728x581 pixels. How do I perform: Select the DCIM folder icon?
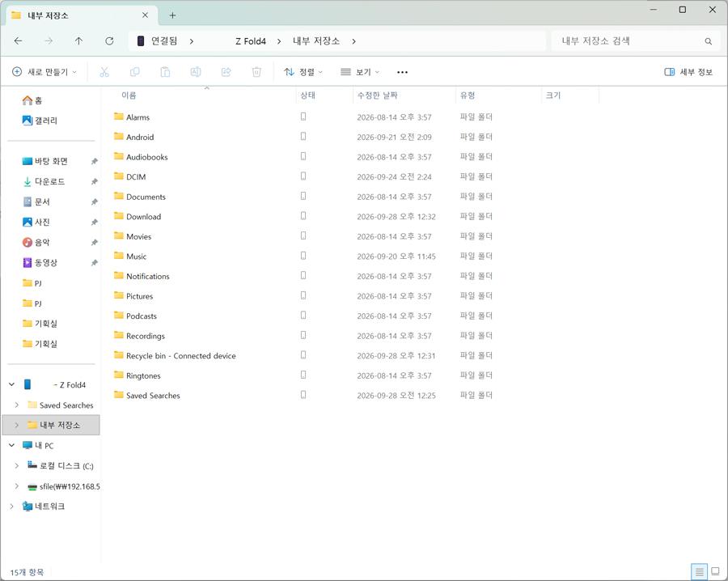tap(119, 176)
